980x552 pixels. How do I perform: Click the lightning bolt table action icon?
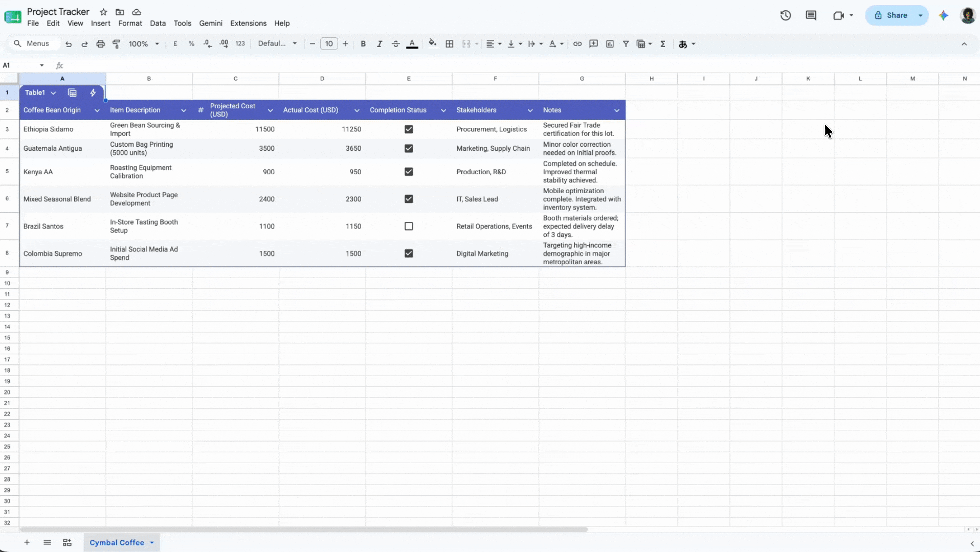pos(93,93)
